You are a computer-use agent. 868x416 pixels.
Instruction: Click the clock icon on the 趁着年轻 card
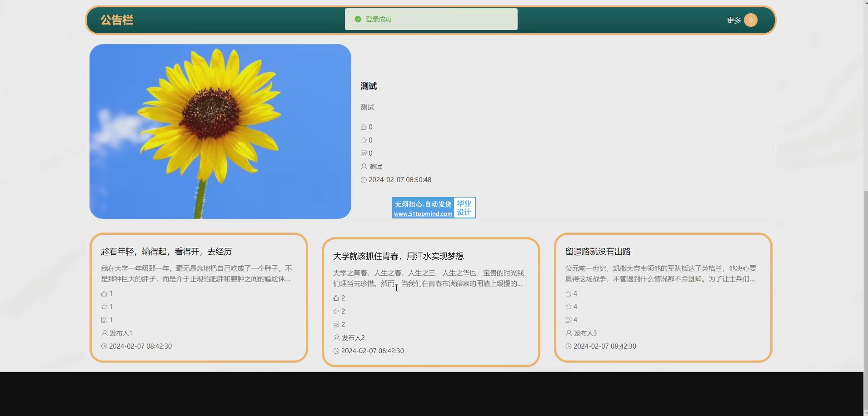point(104,347)
